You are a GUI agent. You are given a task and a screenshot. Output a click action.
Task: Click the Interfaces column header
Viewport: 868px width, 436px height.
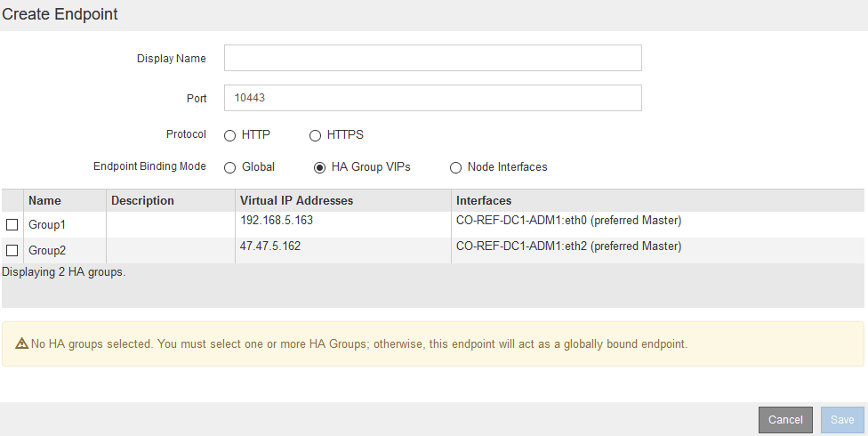click(x=484, y=200)
